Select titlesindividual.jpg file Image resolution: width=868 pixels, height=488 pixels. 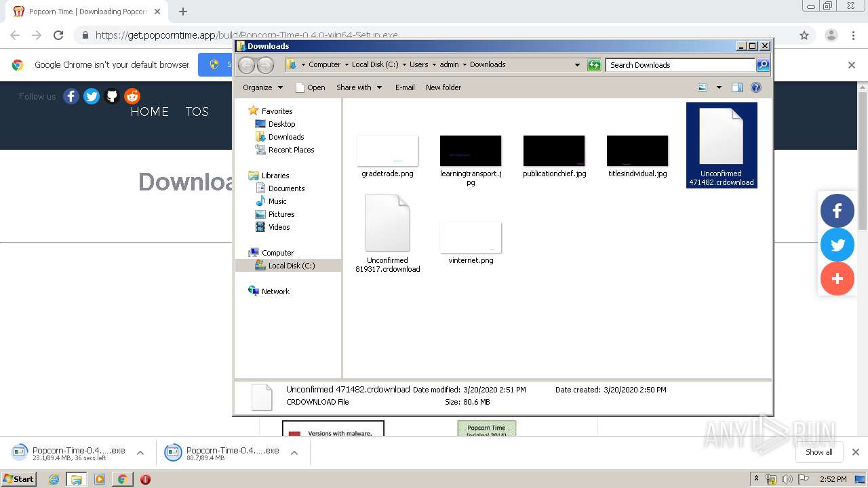(x=637, y=157)
